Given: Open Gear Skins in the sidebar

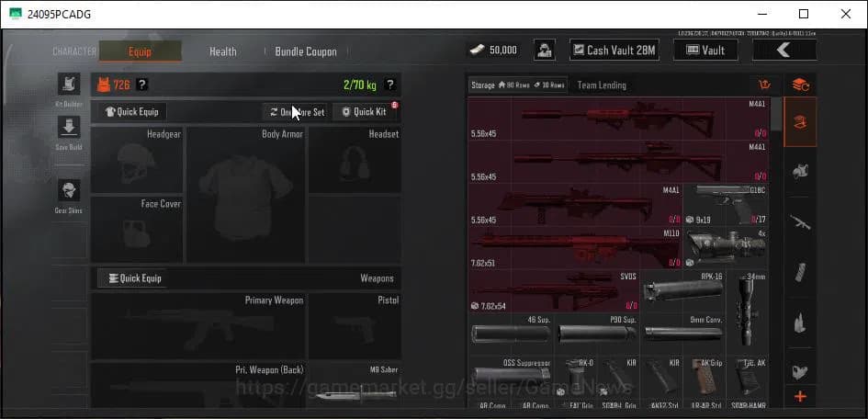Looking at the screenshot, I should point(69,190).
